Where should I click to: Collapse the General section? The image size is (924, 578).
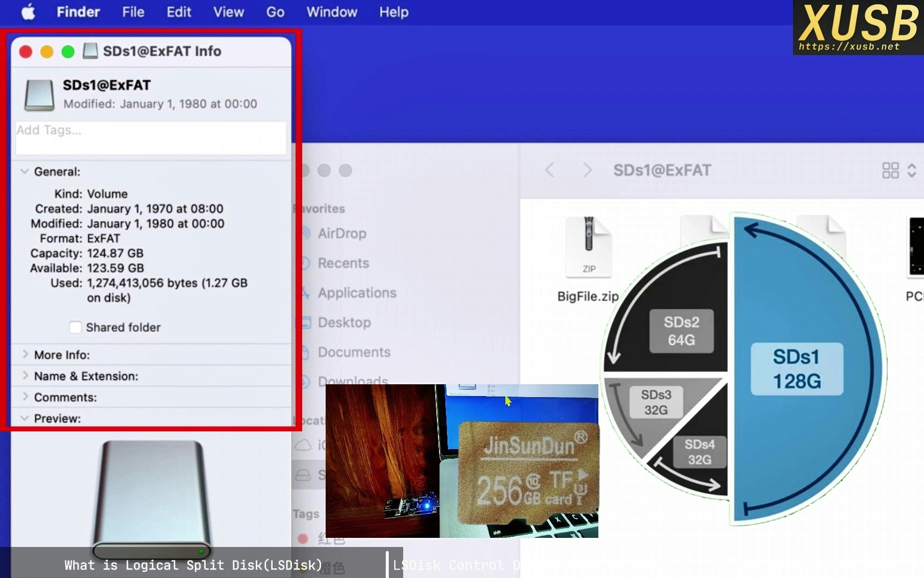[24, 171]
